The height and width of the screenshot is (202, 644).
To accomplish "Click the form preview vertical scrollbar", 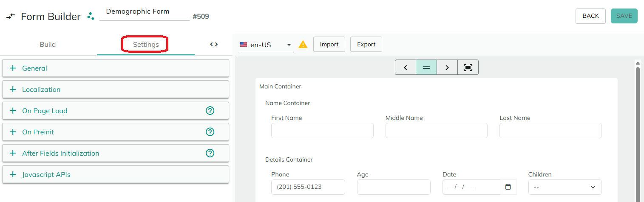I will point(638,132).
